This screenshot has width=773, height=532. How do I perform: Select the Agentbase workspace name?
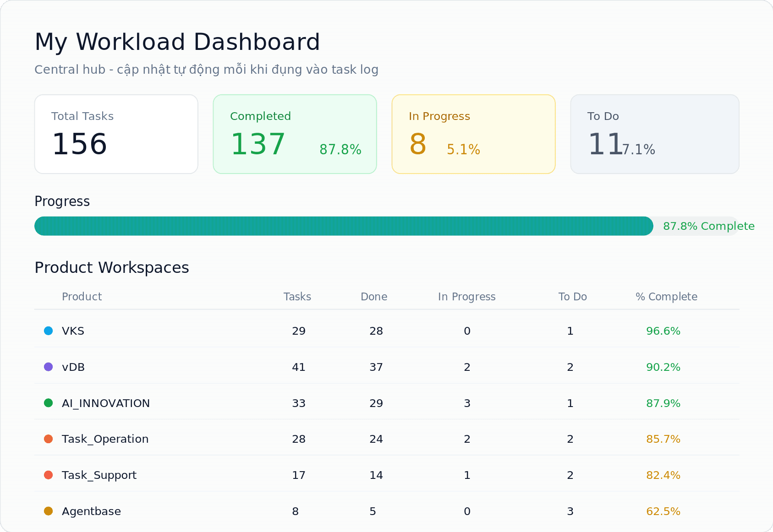[92, 511]
